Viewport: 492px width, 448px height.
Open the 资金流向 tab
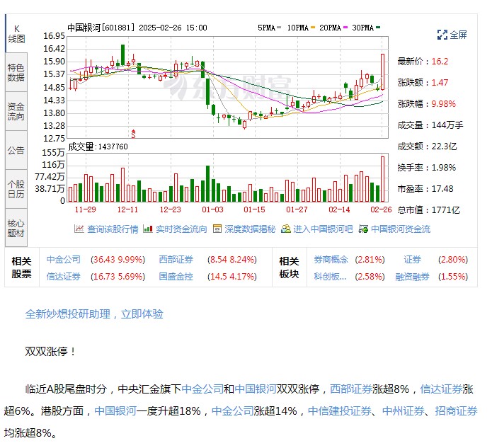16,111
